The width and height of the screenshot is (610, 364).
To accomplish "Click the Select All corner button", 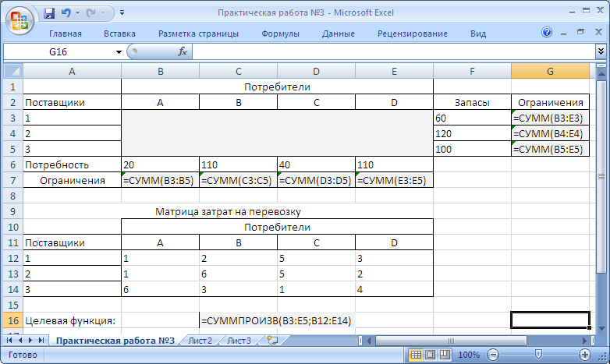I will pos(13,71).
